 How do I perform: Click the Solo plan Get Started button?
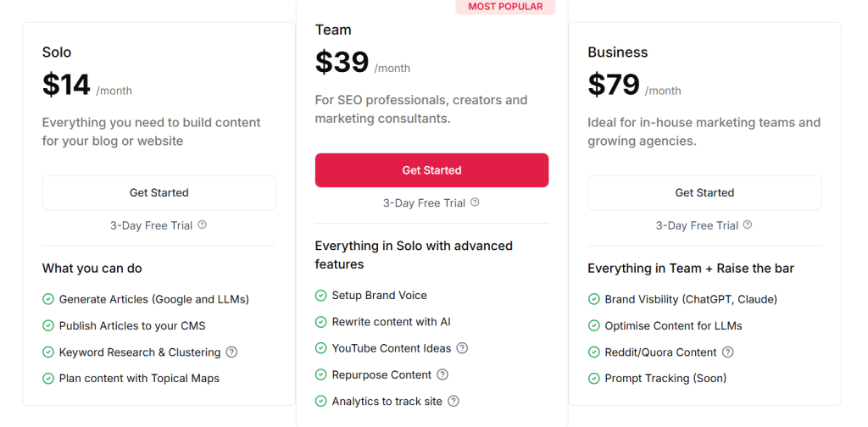tap(159, 193)
